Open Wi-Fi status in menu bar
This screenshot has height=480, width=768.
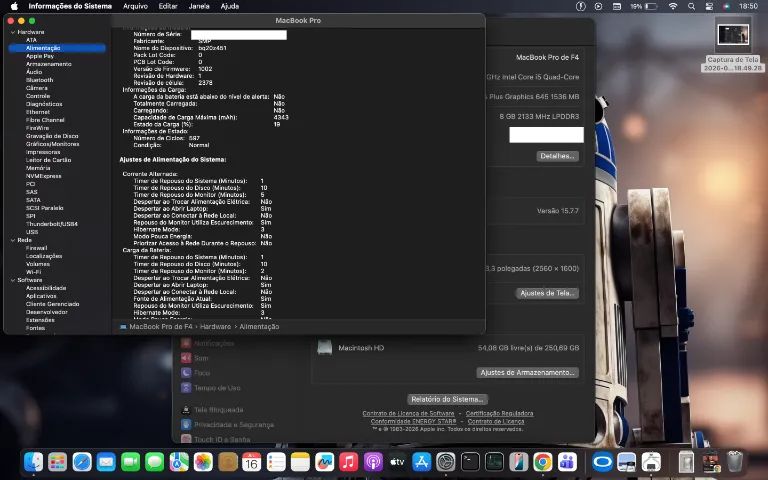tap(673, 6)
